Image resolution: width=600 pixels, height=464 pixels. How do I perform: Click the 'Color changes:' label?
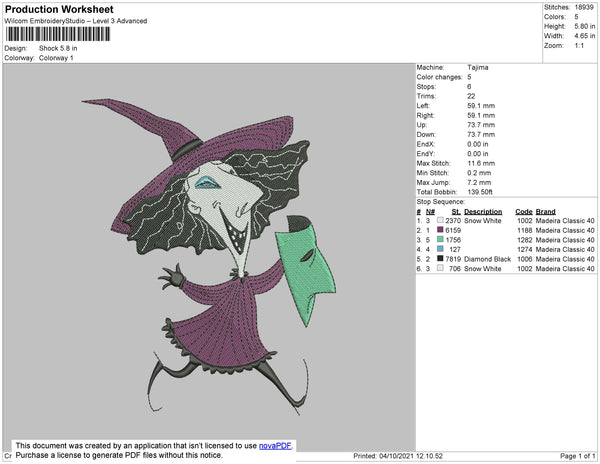[440, 77]
